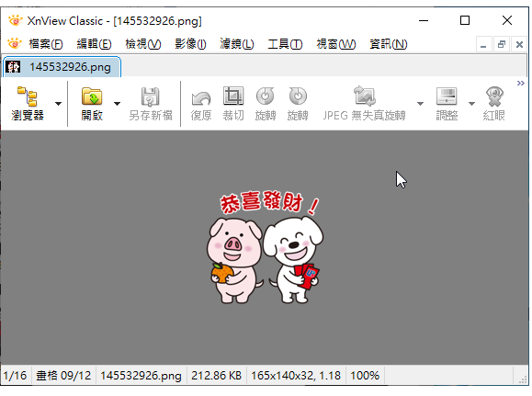Open the 瀏覽器 browser tool icon
This screenshot has width=532, height=396.
click(x=28, y=96)
